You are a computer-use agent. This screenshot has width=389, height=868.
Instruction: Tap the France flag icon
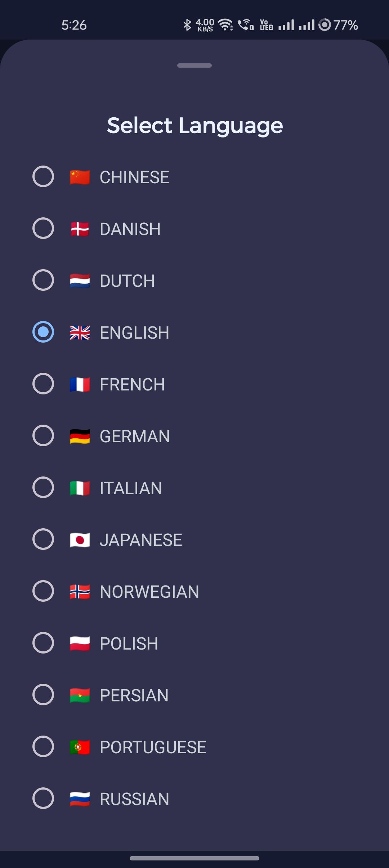tap(80, 384)
